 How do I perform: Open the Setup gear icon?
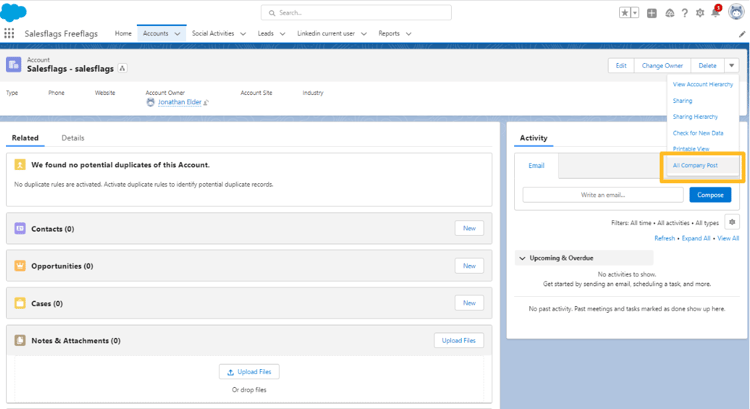click(700, 13)
